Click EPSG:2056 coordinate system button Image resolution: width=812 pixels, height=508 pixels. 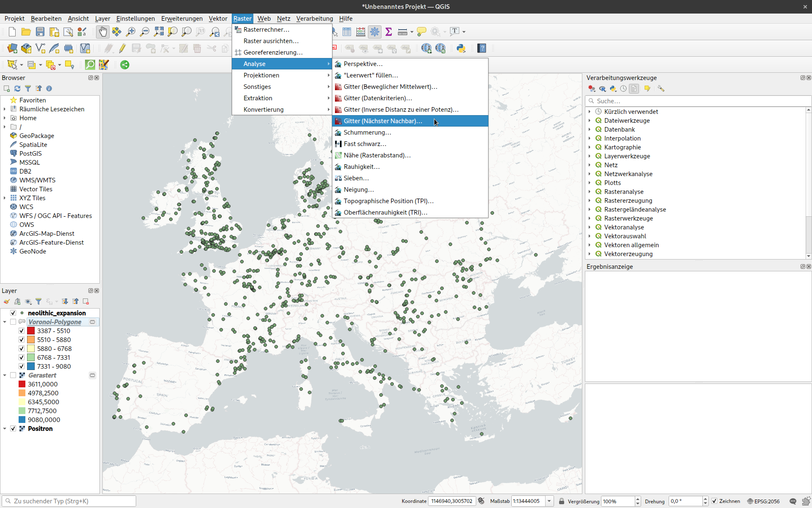tap(763, 501)
